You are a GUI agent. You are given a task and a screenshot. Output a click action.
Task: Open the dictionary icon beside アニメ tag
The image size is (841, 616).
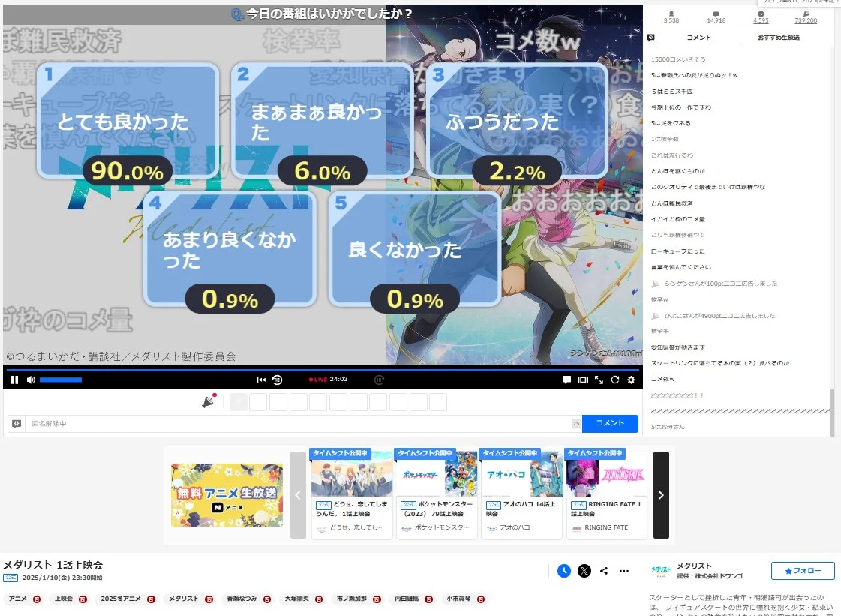37,599
